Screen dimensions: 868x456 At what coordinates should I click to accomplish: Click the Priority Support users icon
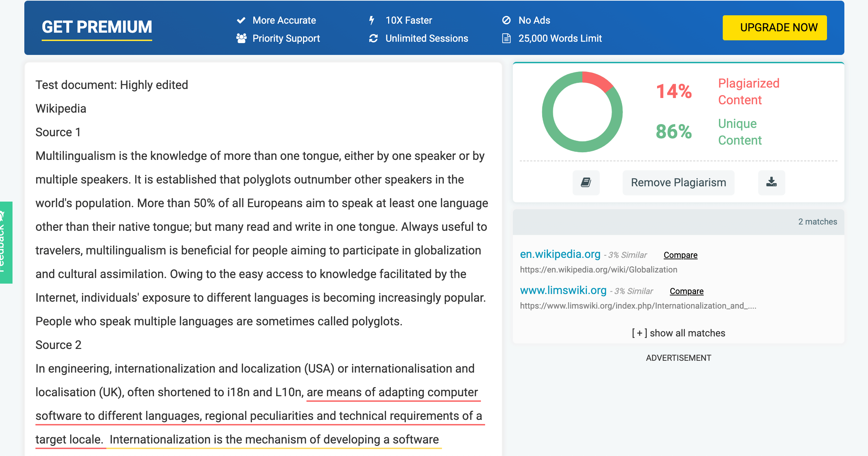point(241,38)
